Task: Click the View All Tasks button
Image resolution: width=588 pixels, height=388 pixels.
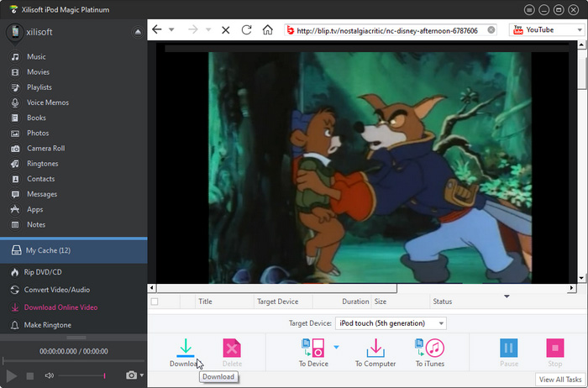Action: [x=560, y=380]
